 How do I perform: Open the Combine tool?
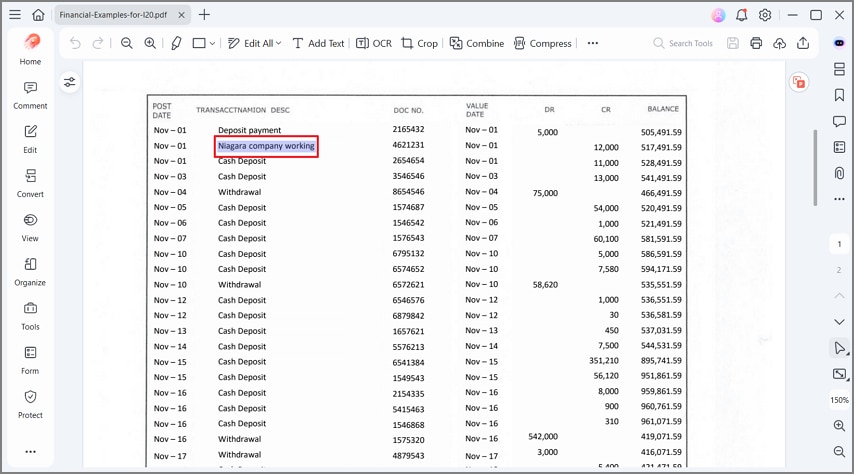[x=477, y=43]
